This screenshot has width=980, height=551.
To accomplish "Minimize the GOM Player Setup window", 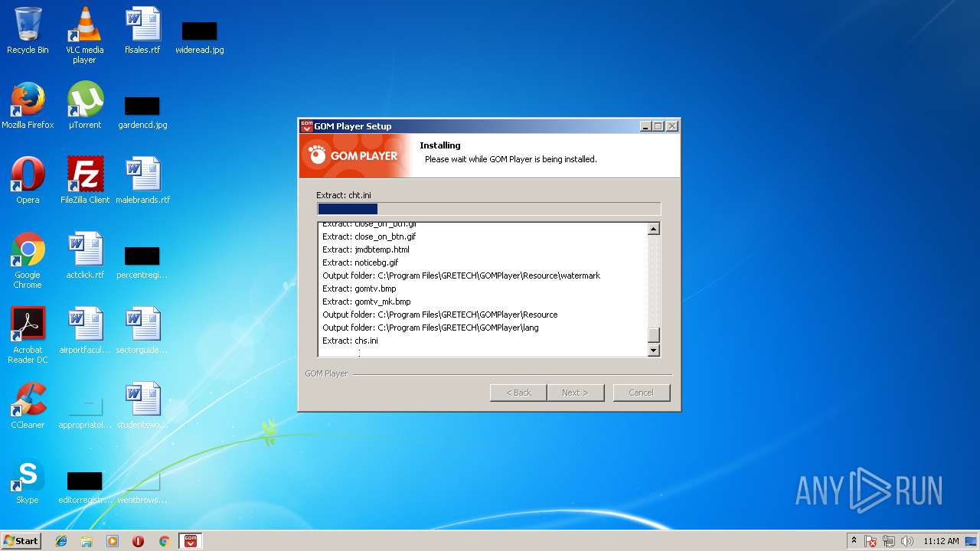I will coord(645,126).
